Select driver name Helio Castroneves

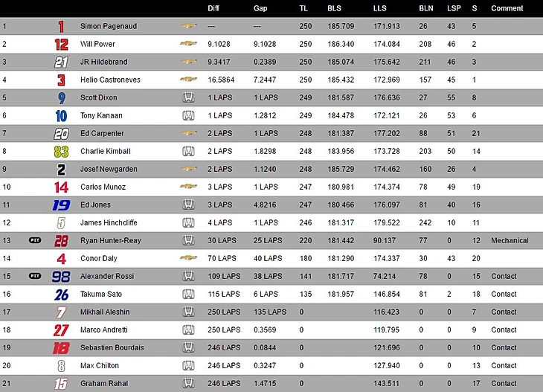click(110, 80)
